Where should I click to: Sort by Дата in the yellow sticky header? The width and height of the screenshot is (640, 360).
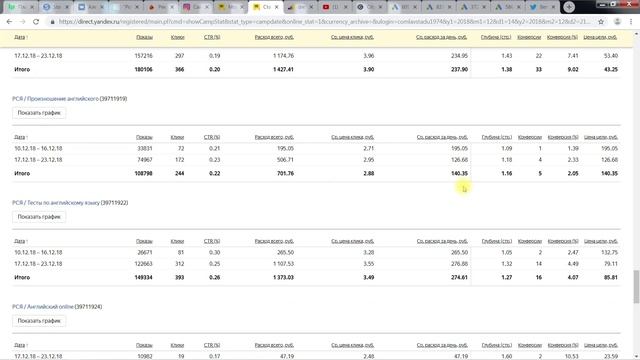[20, 37]
